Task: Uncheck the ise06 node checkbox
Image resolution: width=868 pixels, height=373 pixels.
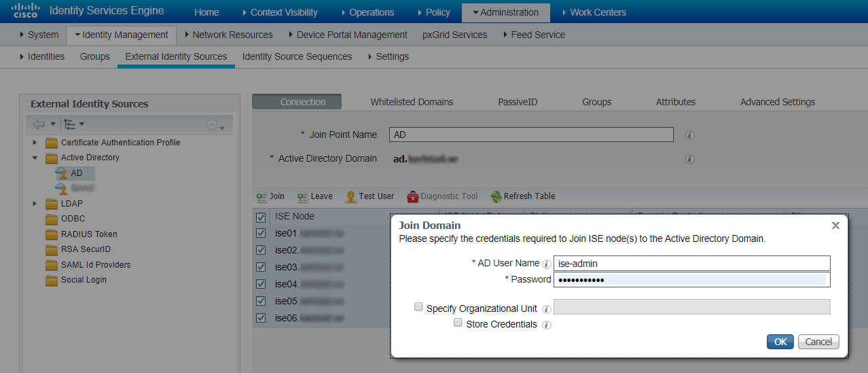Action: [261, 318]
